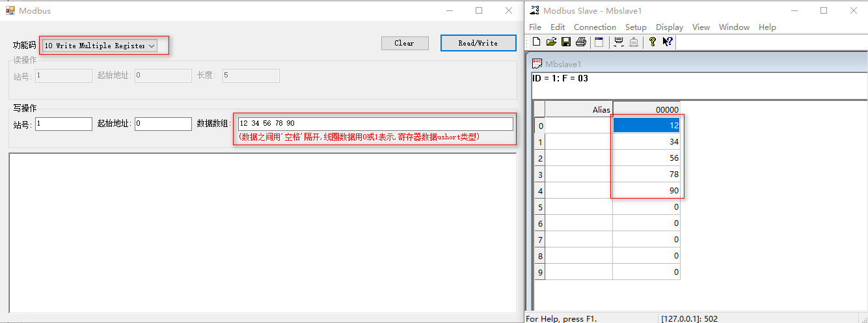This screenshot has height=323, width=868.
Task: Open the function code dropdown showing Write Multiple Registers
Action: tap(100, 46)
